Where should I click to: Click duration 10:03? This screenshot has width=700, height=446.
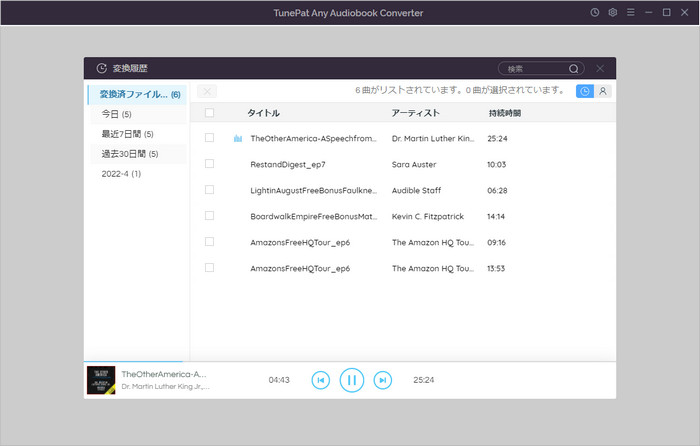coord(496,164)
